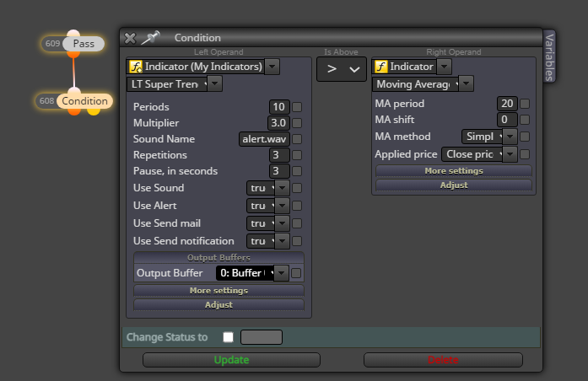Click the Repetitions value field
Screen dimensions: 588x381
(279, 155)
